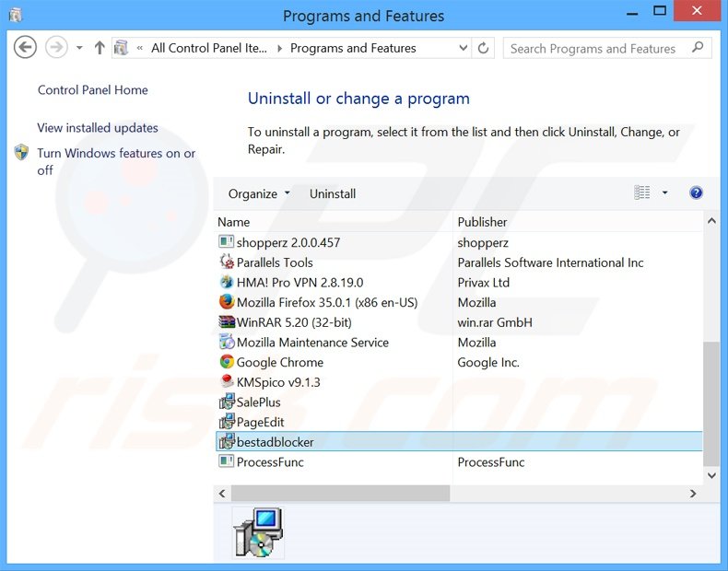Close the Programs and Features window
Screen dimensions: 728x571
tap(697, 11)
